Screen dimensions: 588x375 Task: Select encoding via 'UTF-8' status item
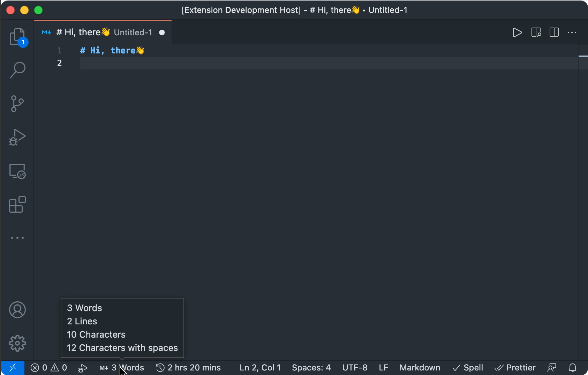(x=355, y=368)
